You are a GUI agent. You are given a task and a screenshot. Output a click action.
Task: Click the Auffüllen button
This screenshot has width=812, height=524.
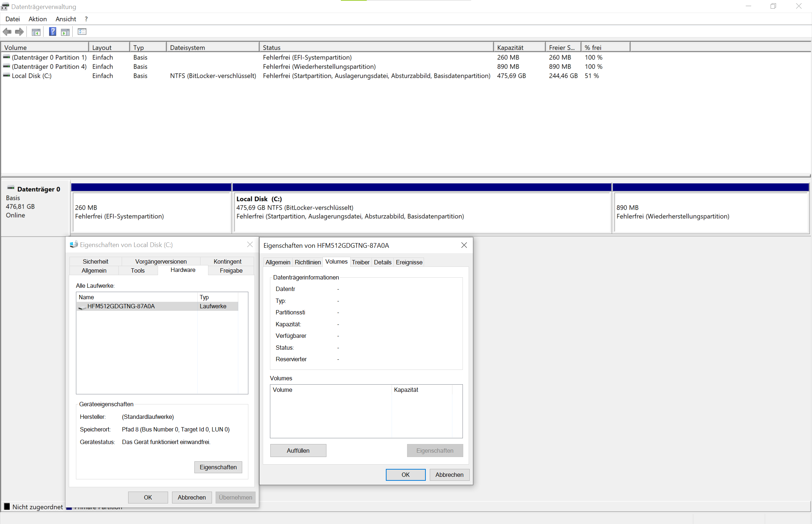point(298,451)
